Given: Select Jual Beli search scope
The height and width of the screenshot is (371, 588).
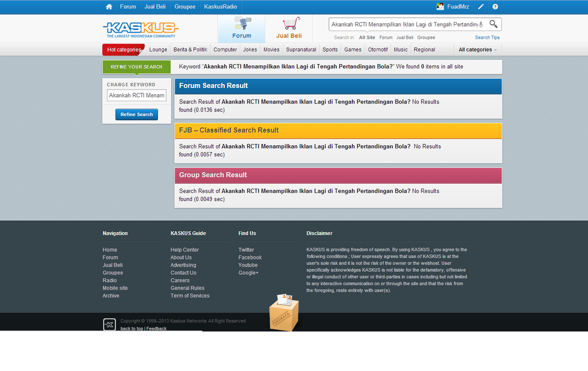Looking at the screenshot, I should [x=405, y=38].
